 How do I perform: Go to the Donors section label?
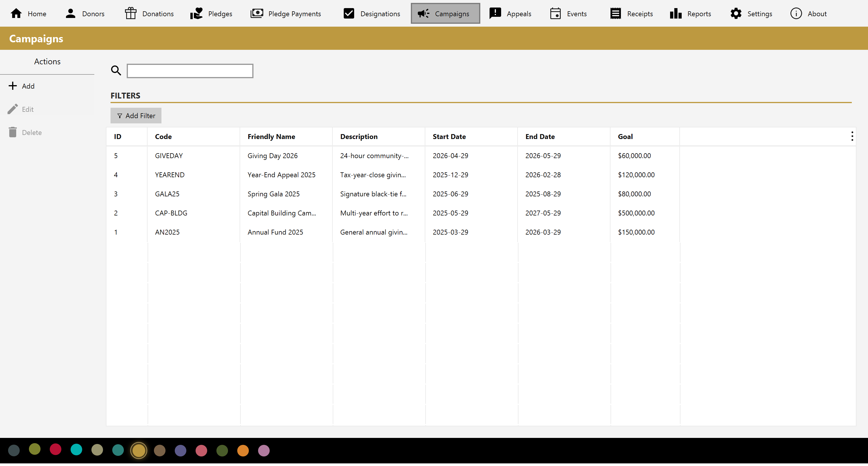[93, 14]
